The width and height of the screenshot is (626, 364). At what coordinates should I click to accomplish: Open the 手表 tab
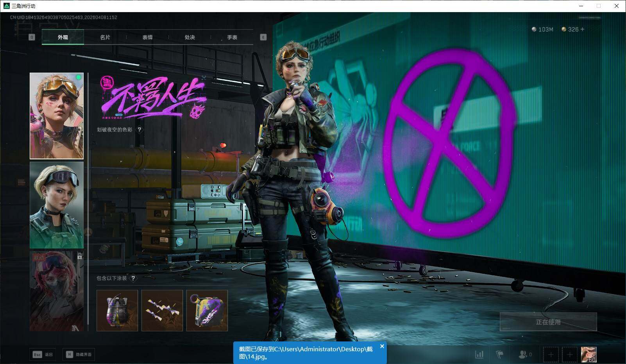pos(232,37)
